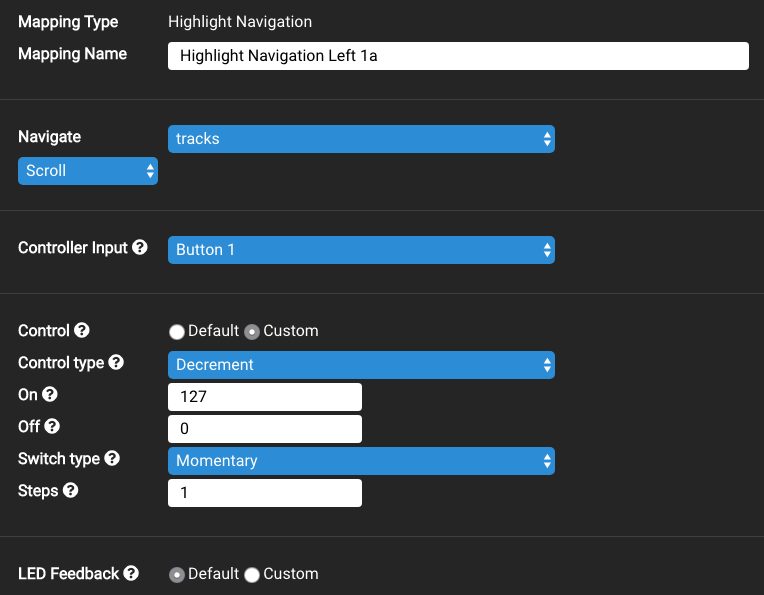Click help icon beside Off label
Viewport: 764px width, 595px height.
52,426
